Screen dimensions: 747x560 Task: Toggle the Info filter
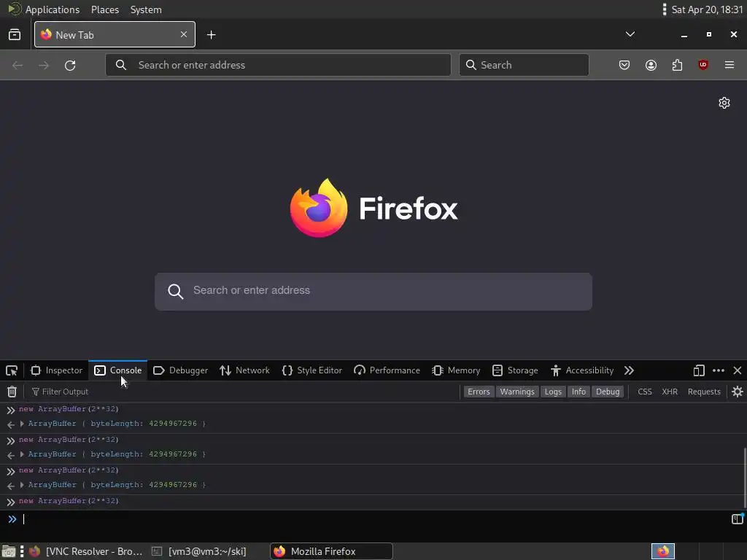click(578, 392)
